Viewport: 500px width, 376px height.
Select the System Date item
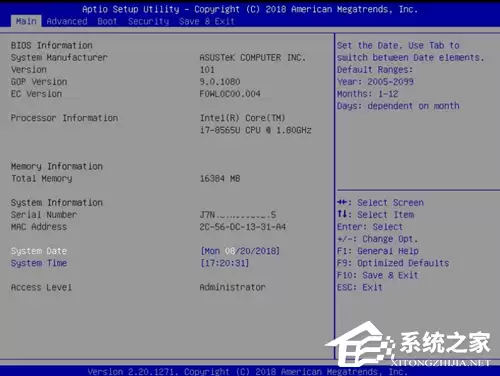tap(39, 251)
